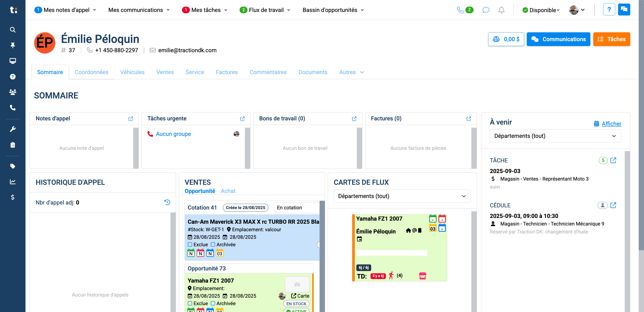Open the chat bubble icon in the top bar
644x312 pixels.
(x=486, y=10)
